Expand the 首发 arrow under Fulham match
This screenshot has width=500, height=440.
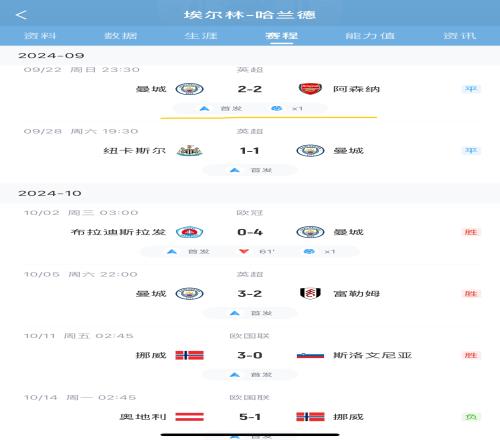235,313
